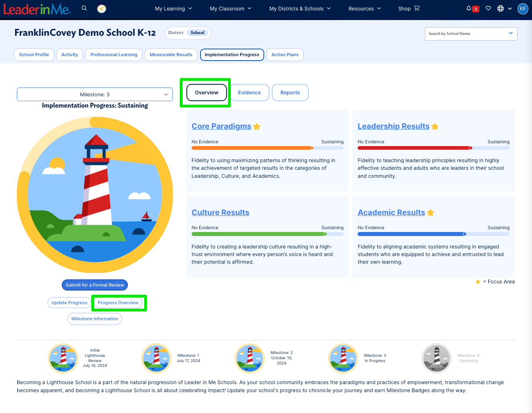Select the Initial Lighthouse Review badge

pyautogui.click(x=63, y=358)
